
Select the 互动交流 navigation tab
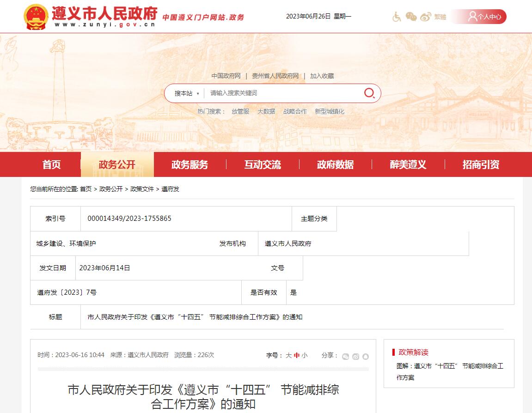[262, 164]
